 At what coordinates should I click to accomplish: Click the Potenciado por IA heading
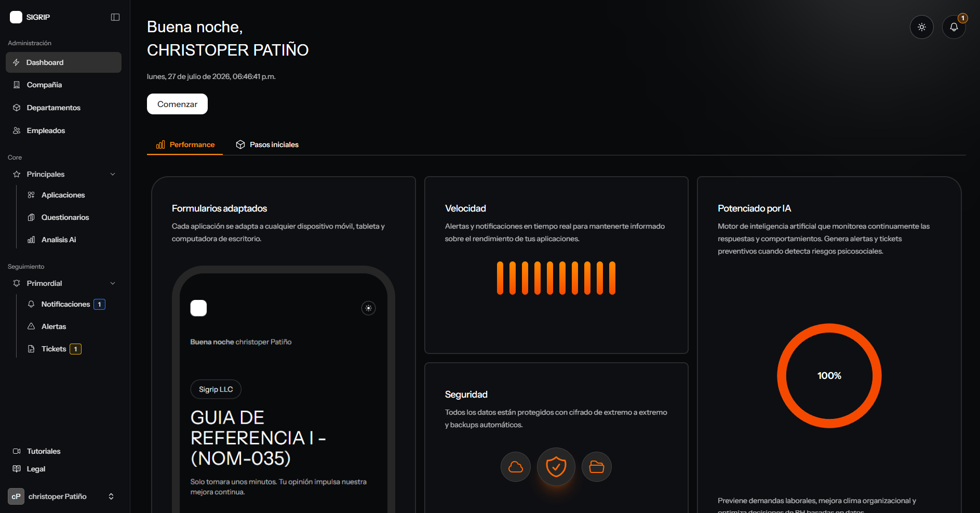[x=754, y=208]
